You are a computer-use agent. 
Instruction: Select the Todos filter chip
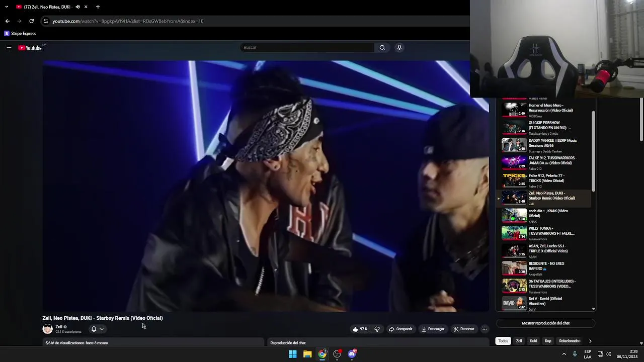point(503,341)
